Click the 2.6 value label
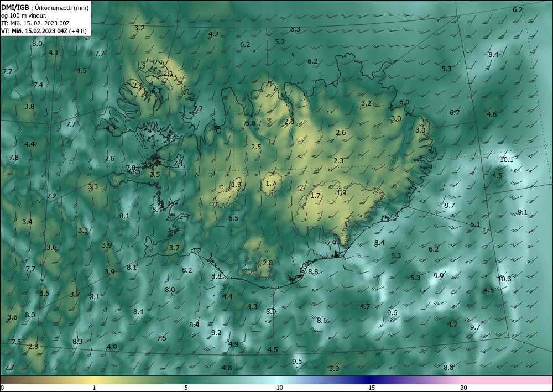 (341, 133)
